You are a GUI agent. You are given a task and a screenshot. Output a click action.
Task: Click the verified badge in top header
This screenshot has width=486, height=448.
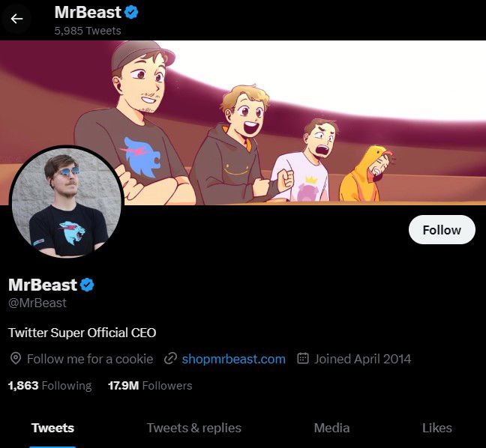point(130,12)
